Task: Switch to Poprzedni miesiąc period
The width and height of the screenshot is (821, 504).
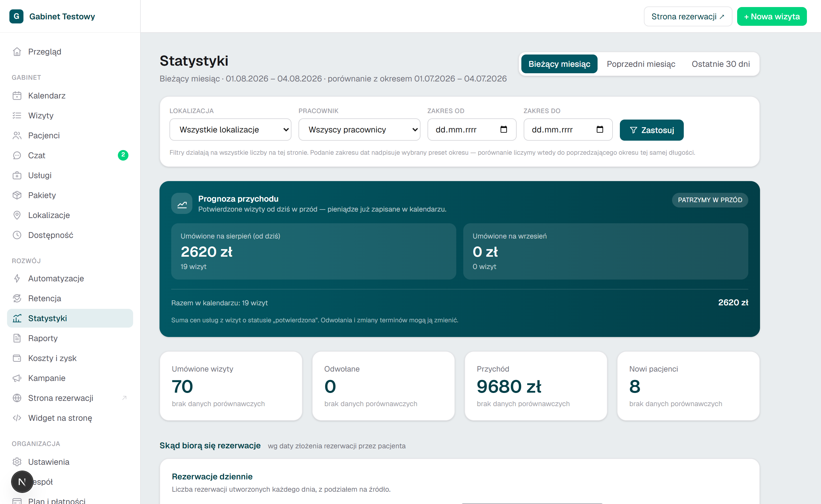Action: point(641,64)
